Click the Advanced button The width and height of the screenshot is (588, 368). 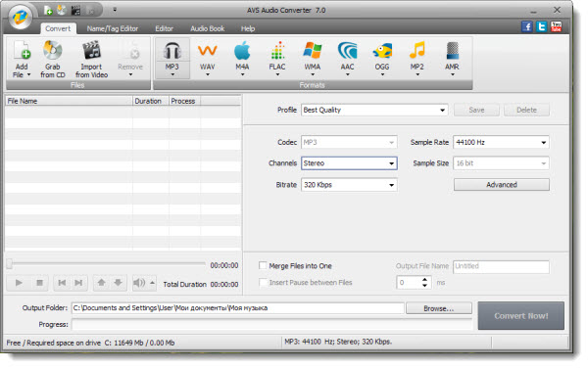point(502,185)
